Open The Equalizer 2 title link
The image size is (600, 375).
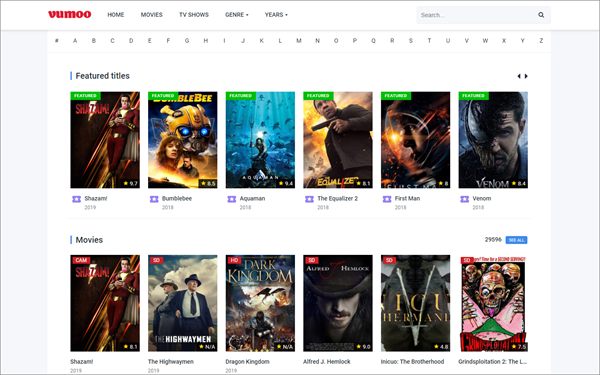(338, 198)
